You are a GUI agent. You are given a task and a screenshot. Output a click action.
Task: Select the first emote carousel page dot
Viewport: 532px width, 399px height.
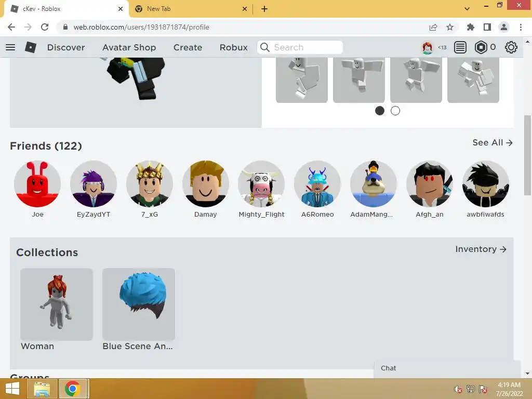click(380, 111)
